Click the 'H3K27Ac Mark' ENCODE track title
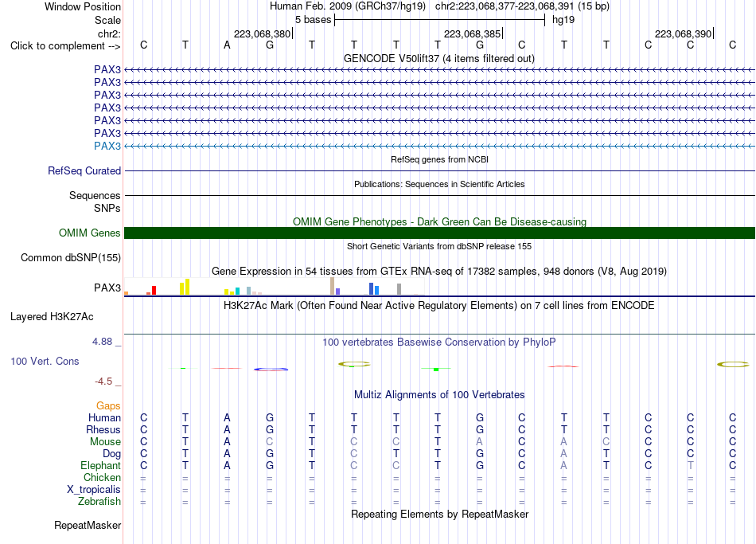Screen dimensions: 756x544 coord(439,306)
